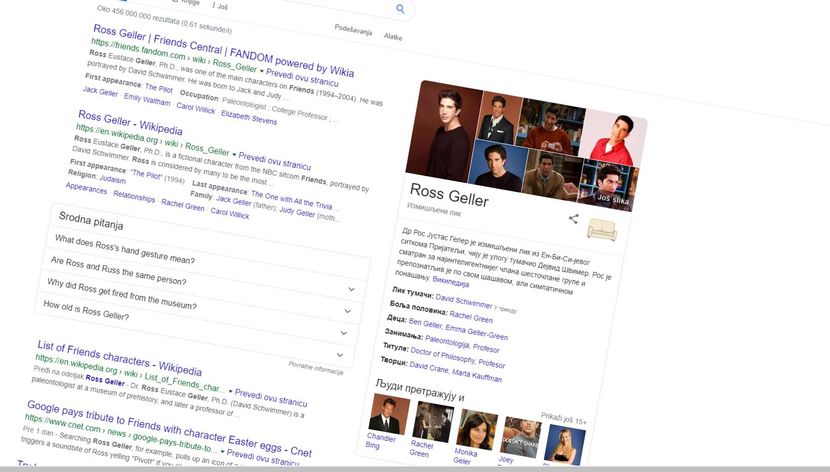
Task: Open Википедија link in panel description
Action: coord(450,282)
